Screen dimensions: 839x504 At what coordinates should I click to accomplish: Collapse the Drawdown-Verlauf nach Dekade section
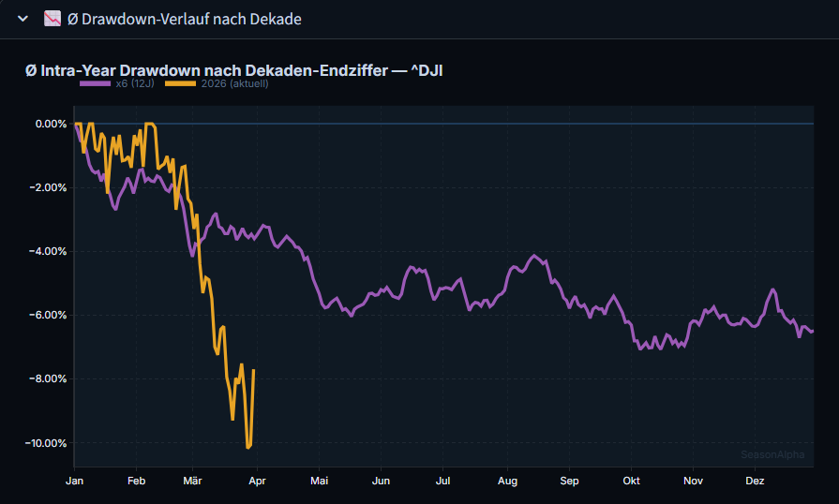(x=22, y=19)
